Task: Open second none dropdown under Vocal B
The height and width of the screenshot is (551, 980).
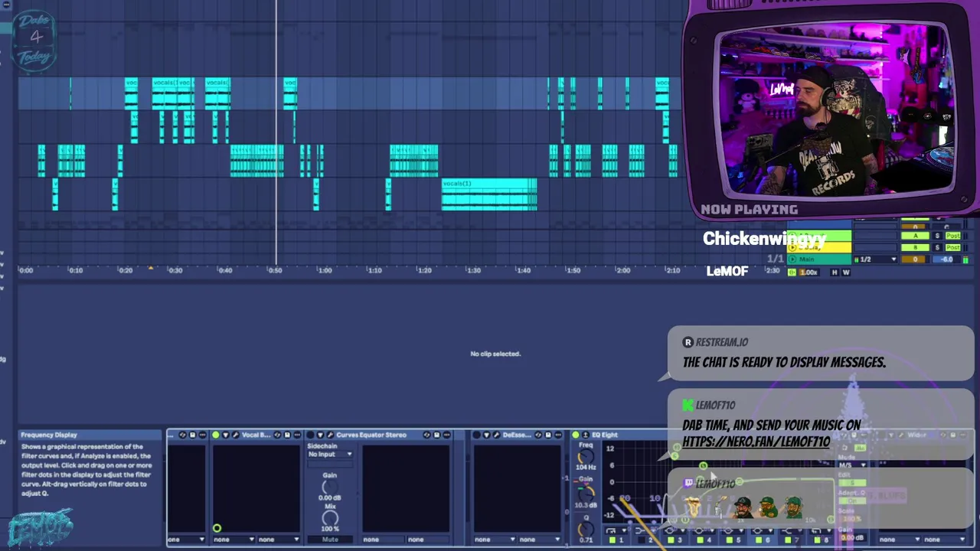Action: point(279,540)
